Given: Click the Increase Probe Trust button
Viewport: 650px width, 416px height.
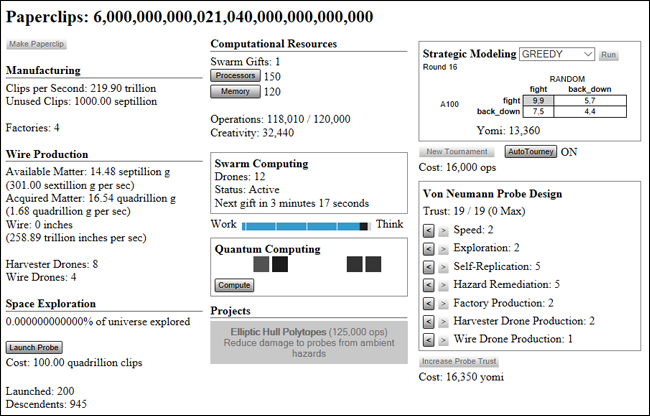Looking at the screenshot, I should (459, 361).
